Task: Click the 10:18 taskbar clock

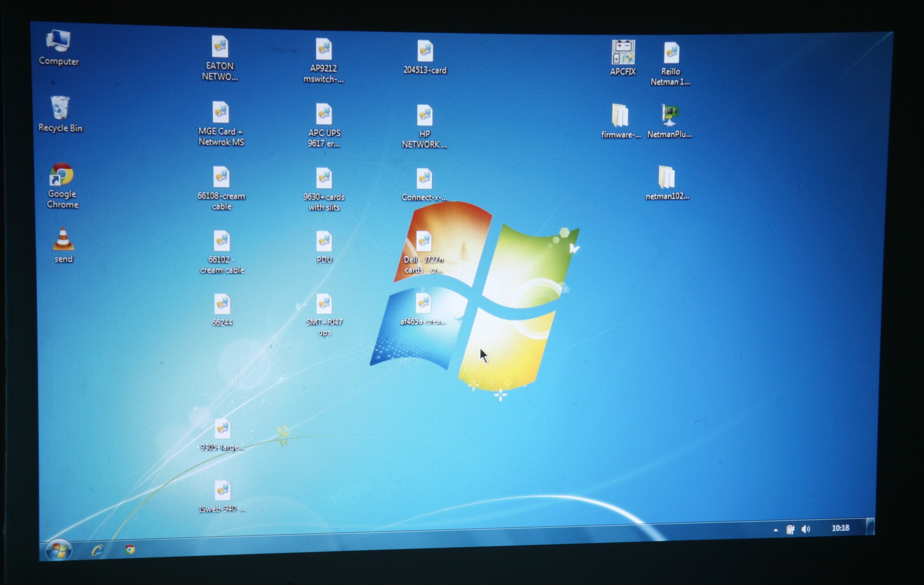Action: coord(840,528)
